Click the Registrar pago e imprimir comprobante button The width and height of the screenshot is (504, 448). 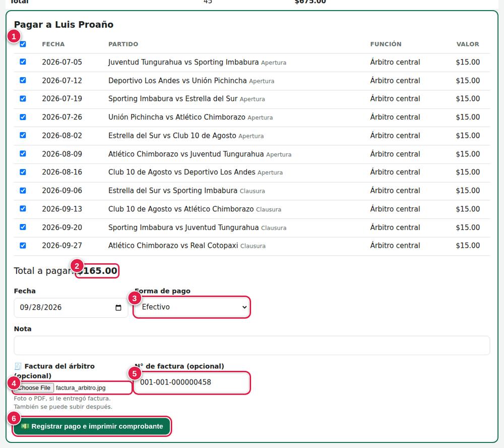92,426
